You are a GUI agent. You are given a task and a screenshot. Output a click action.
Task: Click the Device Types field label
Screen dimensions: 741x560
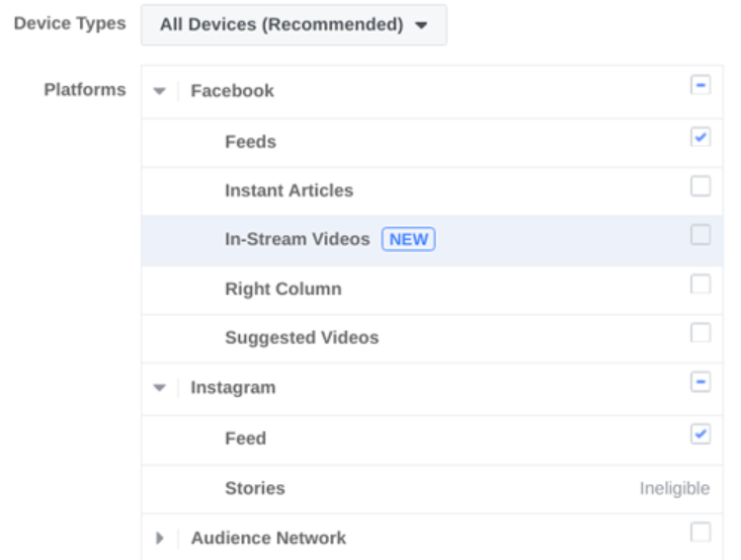pos(70,24)
